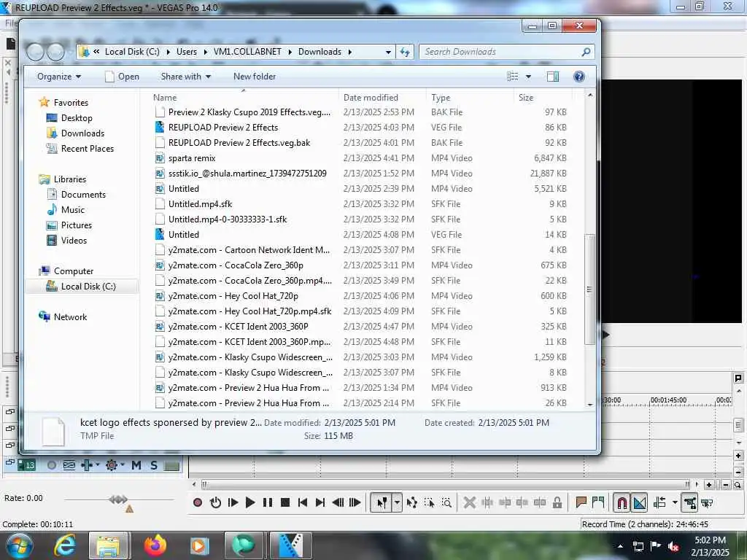Go to End of the VEGAS timeline
The height and width of the screenshot is (560, 747).
[320, 502]
